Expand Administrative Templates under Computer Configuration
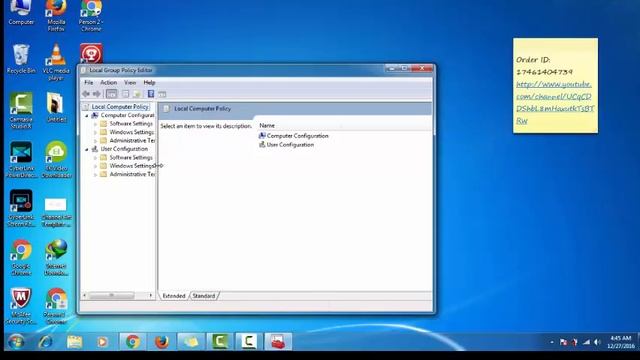This screenshot has width=640, height=360. tap(96, 141)
